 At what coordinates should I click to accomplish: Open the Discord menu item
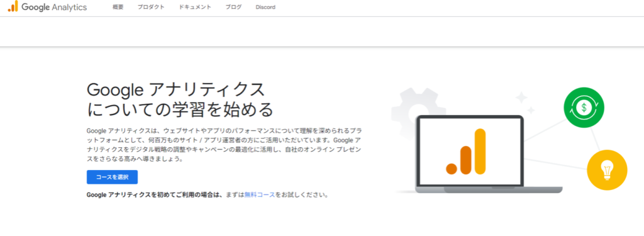pos(265,7)
